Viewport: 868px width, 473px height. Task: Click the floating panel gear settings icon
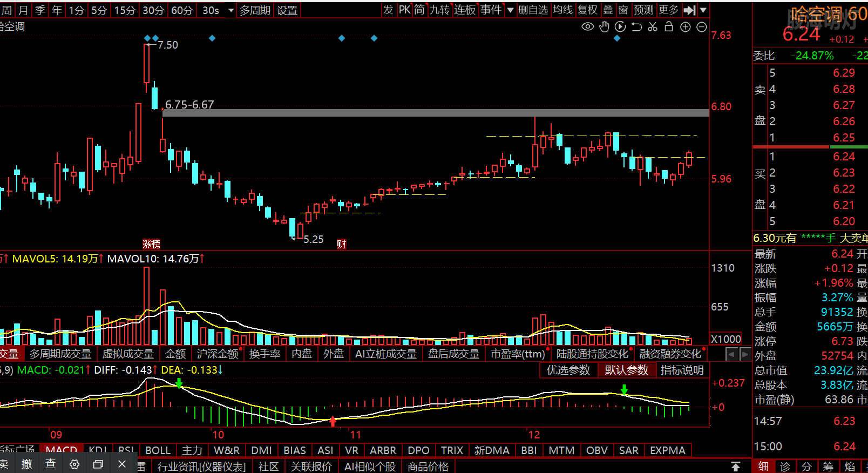click(74, 464)
